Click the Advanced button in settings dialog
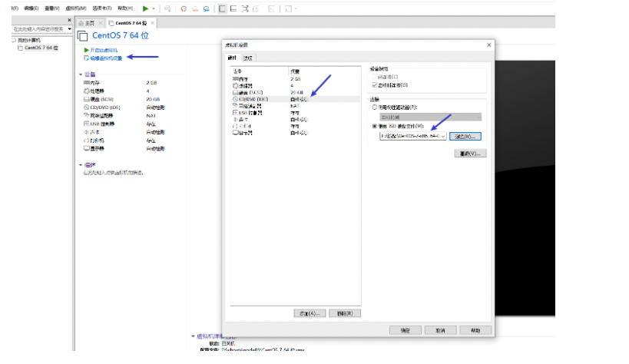 pos(471,154)
